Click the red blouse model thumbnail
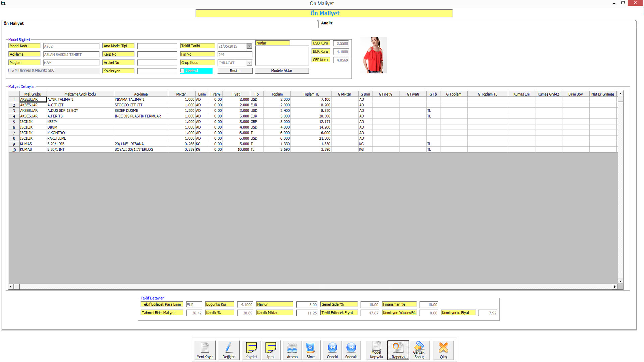The height and width of the screenshot is (362, 644). pos(373,55)
